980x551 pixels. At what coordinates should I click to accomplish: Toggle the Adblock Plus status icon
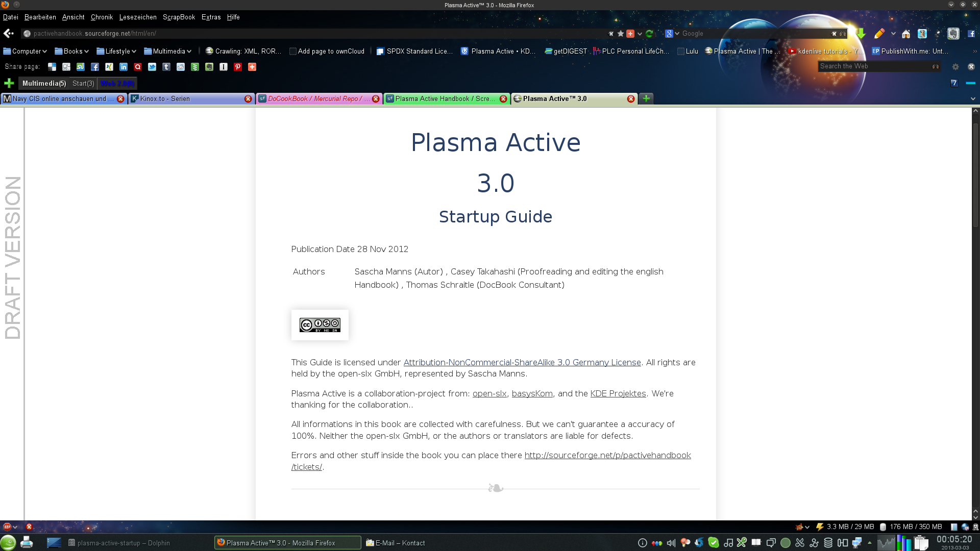[7, 527]
